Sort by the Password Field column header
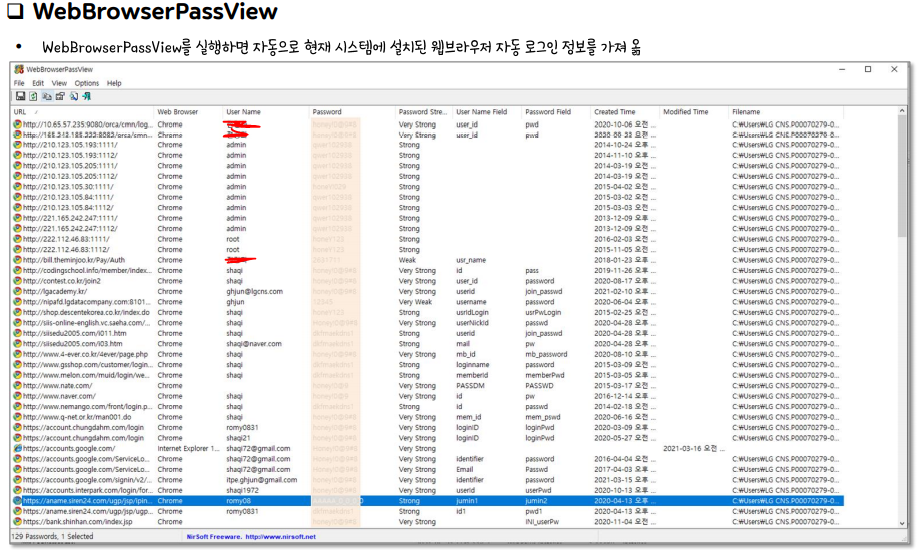 click(x=556, y=112)
